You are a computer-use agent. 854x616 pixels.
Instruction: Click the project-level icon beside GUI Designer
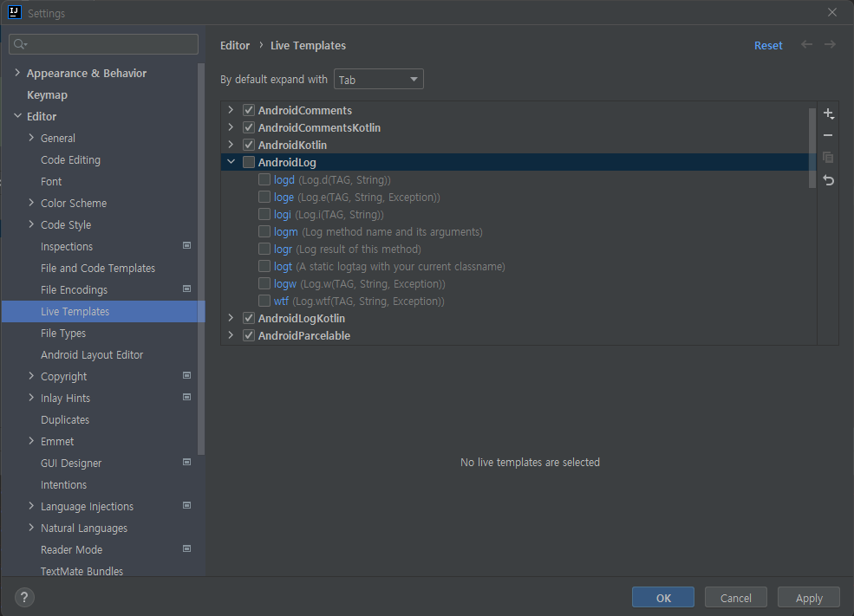pos(186,462)
